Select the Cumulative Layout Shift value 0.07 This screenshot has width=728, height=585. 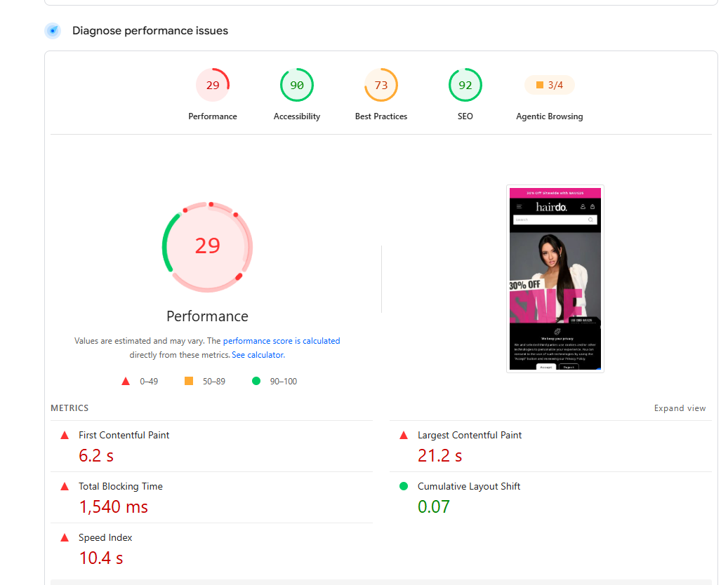(x=434, y=506)
